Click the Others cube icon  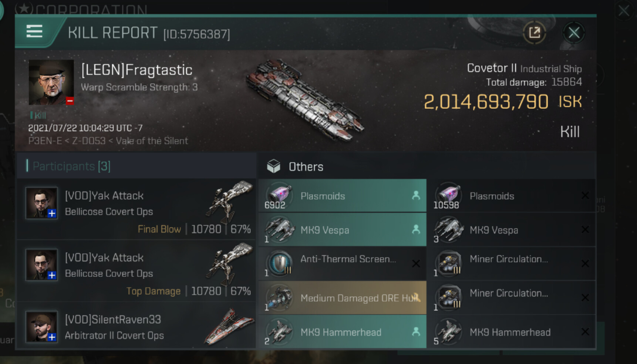coord(274,166)
